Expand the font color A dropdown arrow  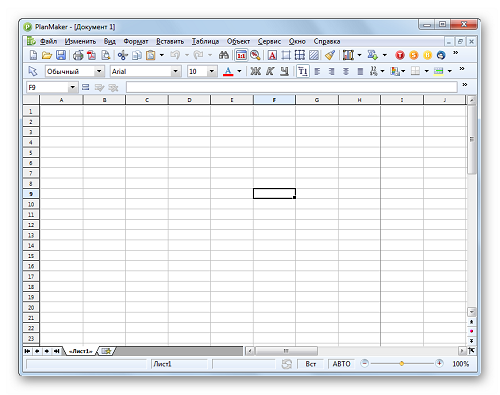(x=239, y=71)
